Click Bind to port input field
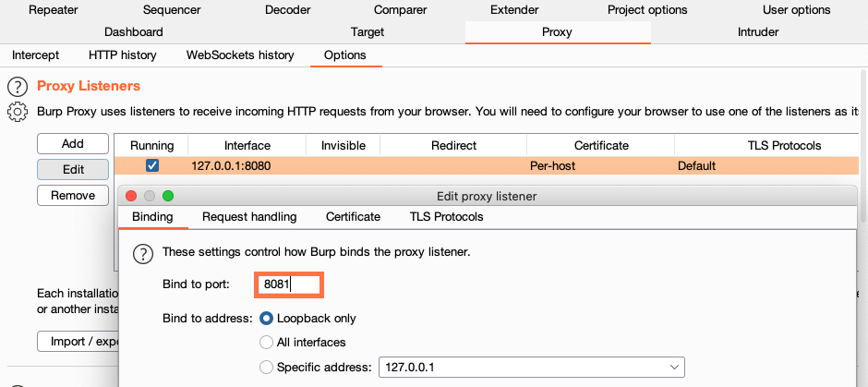868x387 pixels. 288,285
